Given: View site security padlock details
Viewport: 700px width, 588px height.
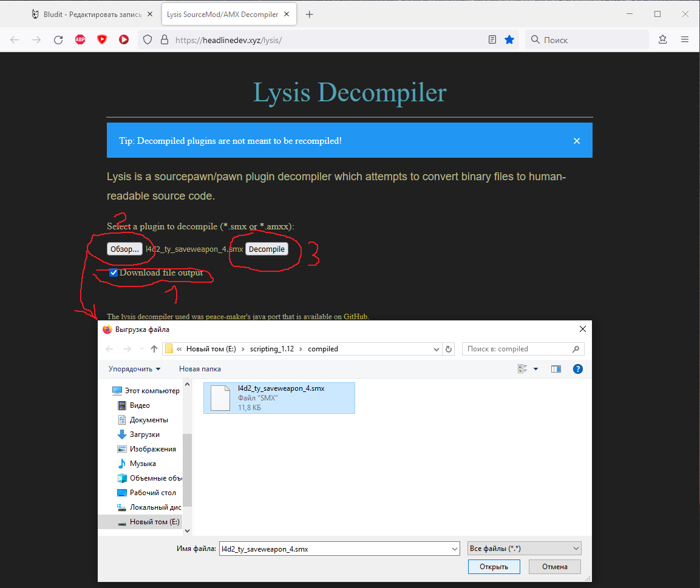Looking at the screenshot, I should coord(165,39).
